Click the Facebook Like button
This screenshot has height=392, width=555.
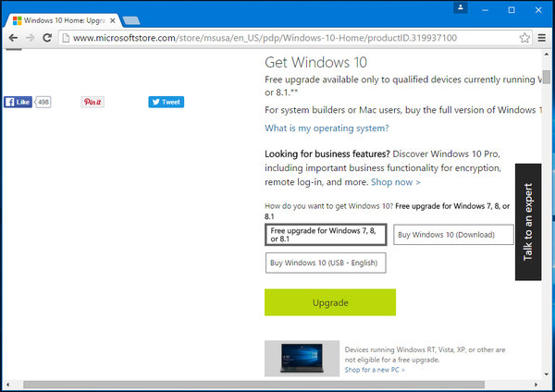click(18, 102)
